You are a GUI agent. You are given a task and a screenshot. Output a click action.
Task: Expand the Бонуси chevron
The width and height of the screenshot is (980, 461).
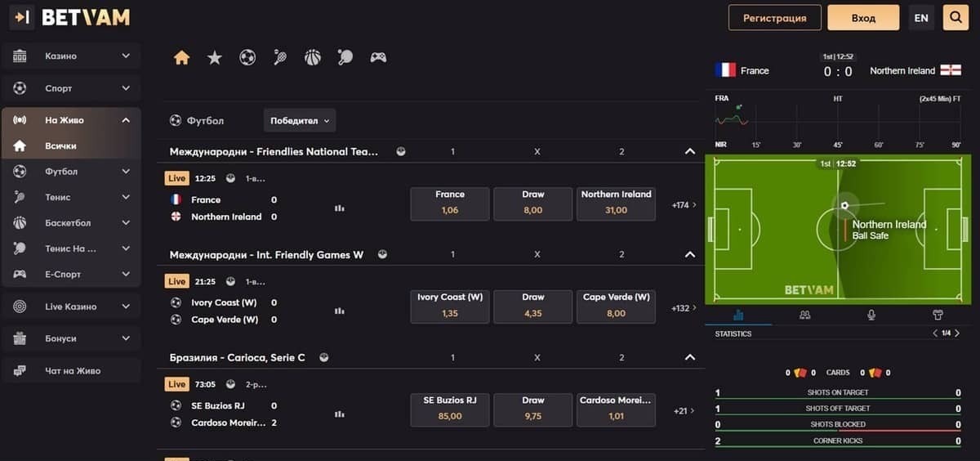pyautogui.click(x=126, y=338)
